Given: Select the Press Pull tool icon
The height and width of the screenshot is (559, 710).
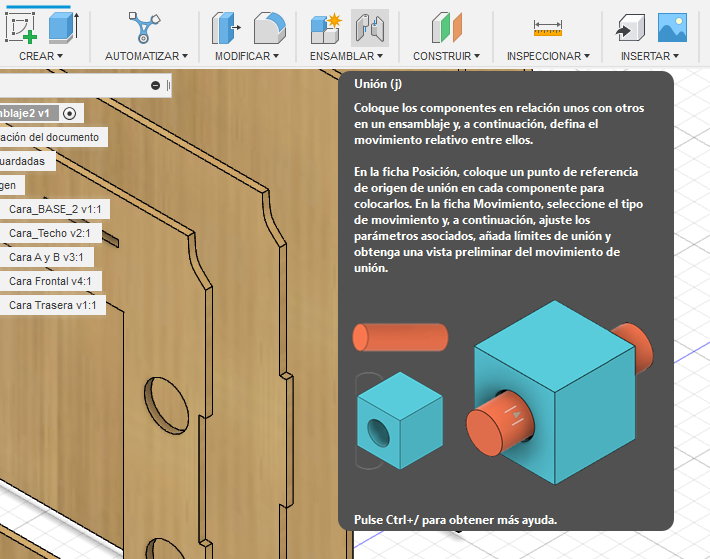Looking at the screenshot, I should 226,28.
